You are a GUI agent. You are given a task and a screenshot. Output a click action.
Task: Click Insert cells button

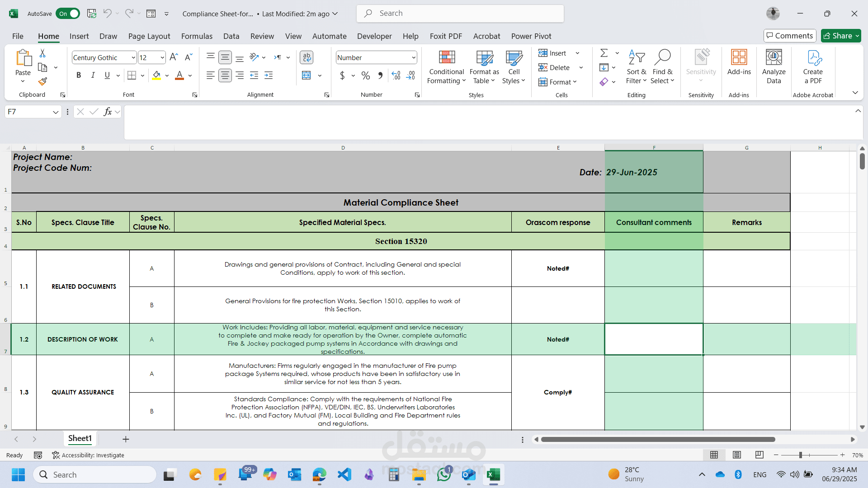pos(552,53)
